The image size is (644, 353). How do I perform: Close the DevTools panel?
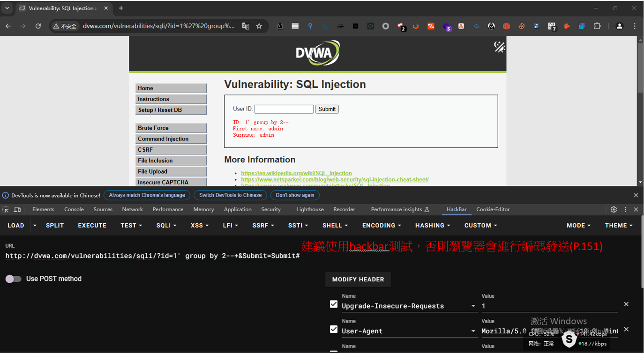(x=636, y=209)
